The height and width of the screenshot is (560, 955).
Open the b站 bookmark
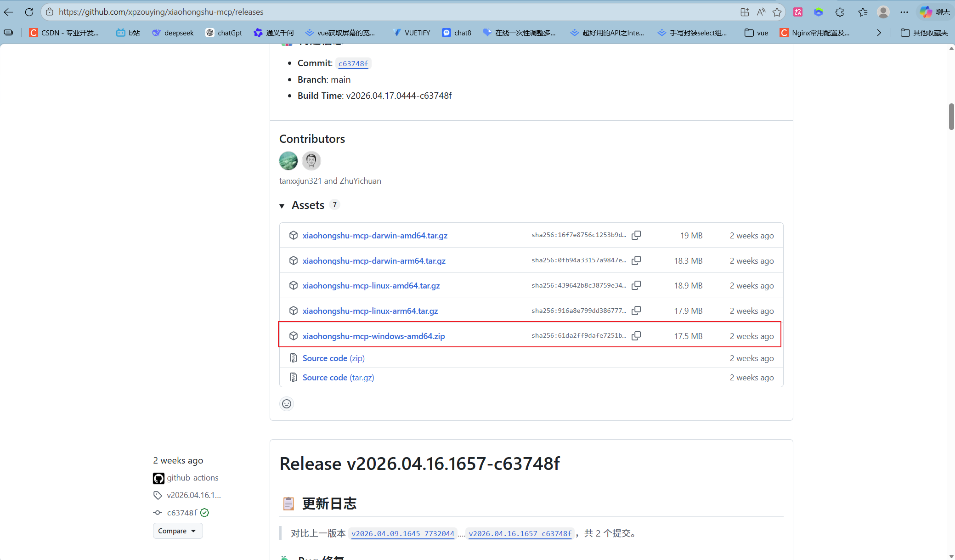pos(128,33)
